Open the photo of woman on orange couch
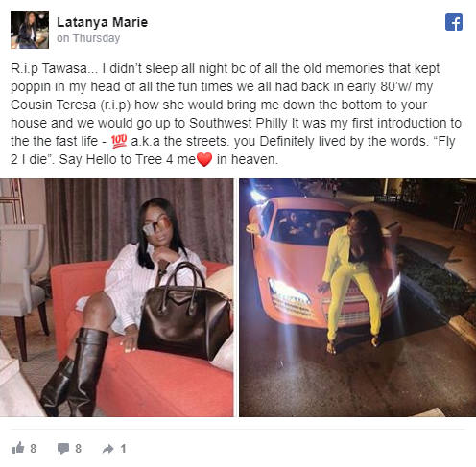This screenshot has height=467, width=476. point(117,297)
